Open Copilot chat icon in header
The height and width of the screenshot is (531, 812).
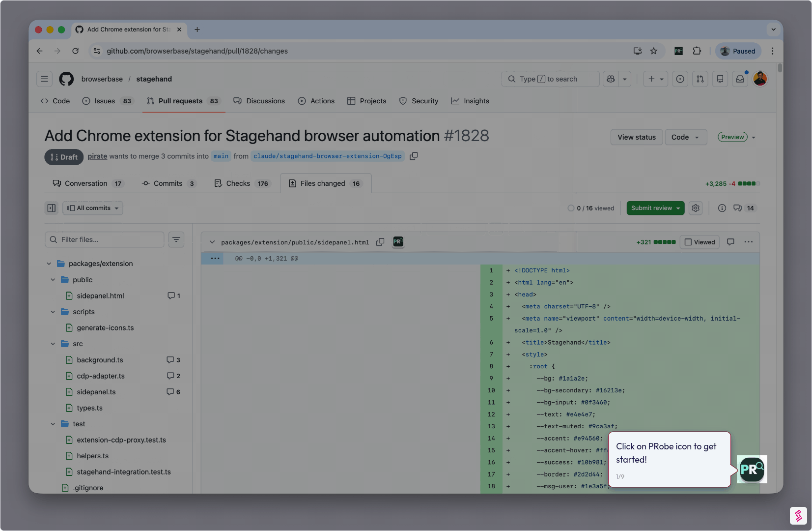pyautogui.click(x=611, y=79)
